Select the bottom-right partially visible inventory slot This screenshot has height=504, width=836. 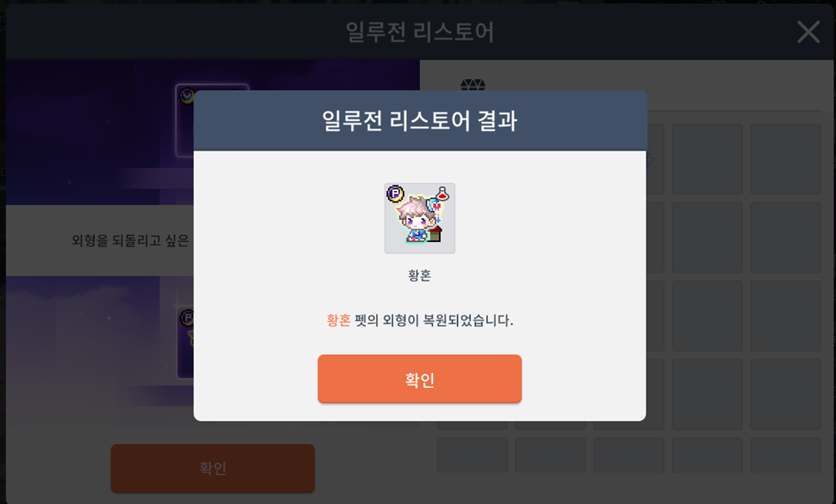tap(786, 455)
